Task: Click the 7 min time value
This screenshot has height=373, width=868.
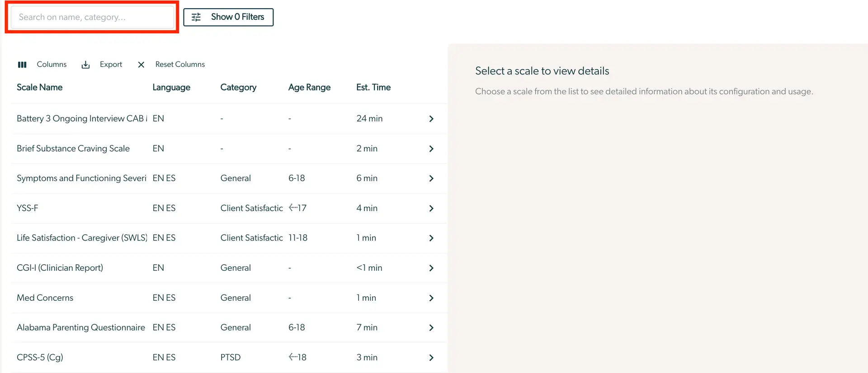Action: 367,327
